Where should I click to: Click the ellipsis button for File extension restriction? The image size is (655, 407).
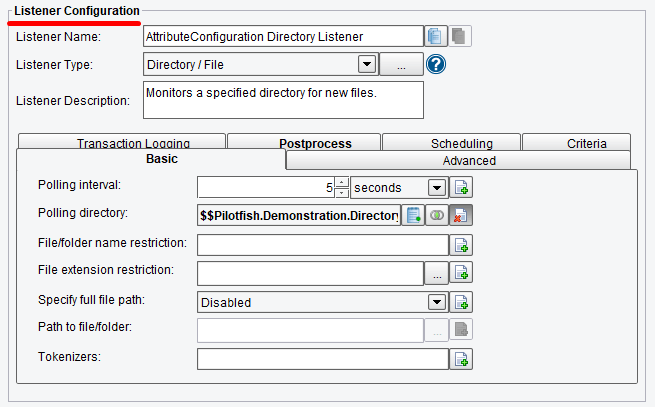point(438,272)
